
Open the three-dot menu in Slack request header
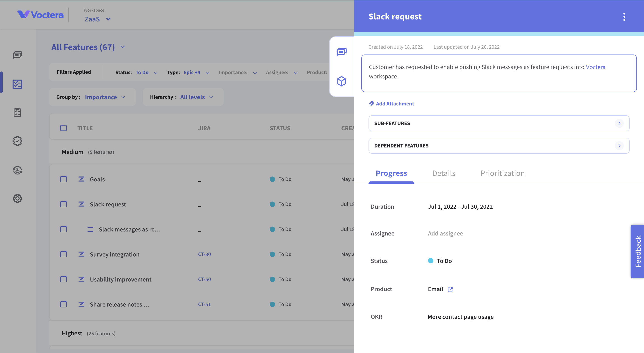624,17
